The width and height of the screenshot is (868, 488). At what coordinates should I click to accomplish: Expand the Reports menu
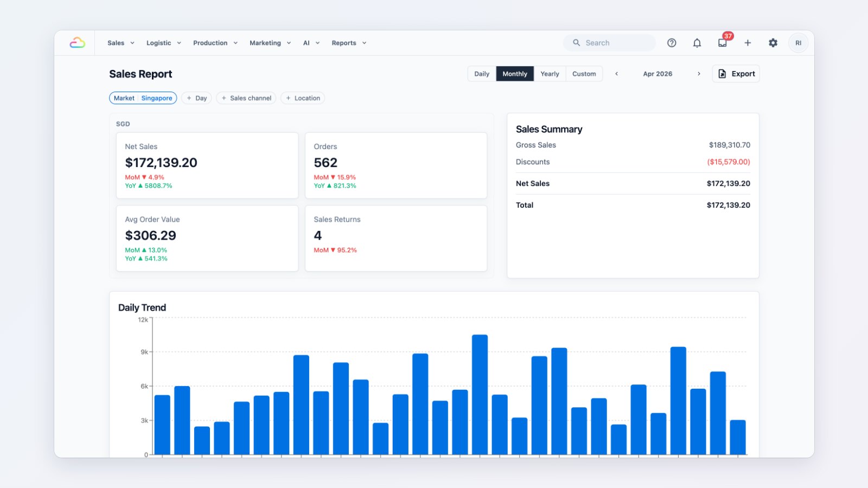[349, 43]
